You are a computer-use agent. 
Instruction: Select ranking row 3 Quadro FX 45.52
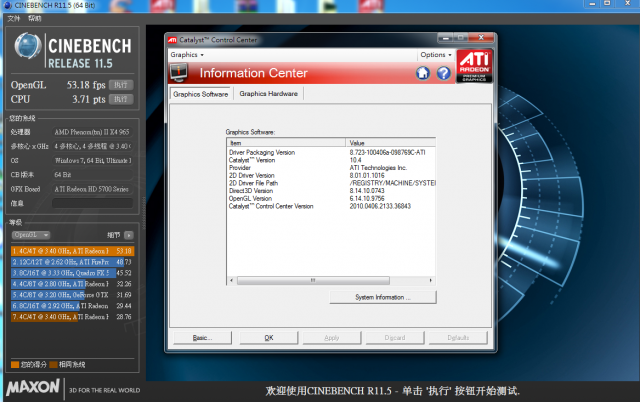tap(72, 273)
